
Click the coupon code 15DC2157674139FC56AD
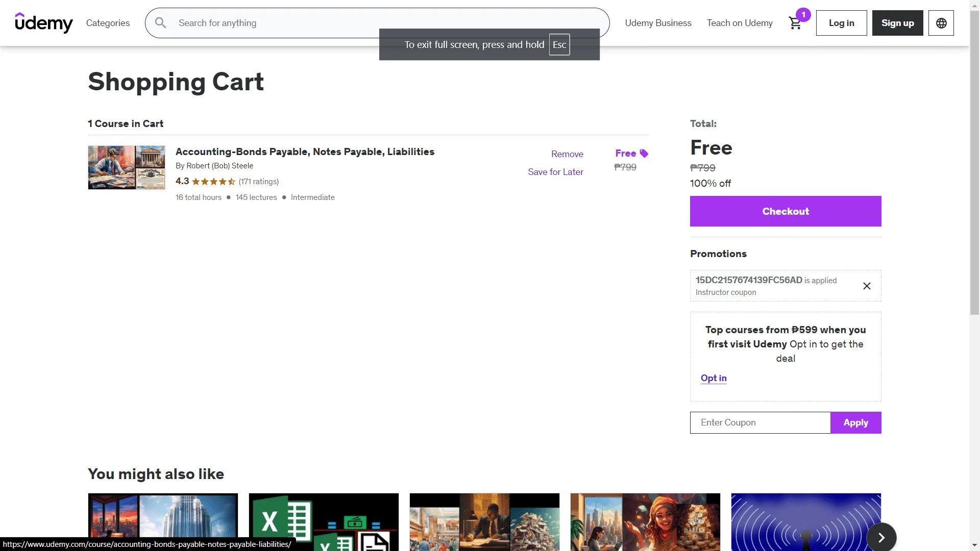click(x=749, y=280)
